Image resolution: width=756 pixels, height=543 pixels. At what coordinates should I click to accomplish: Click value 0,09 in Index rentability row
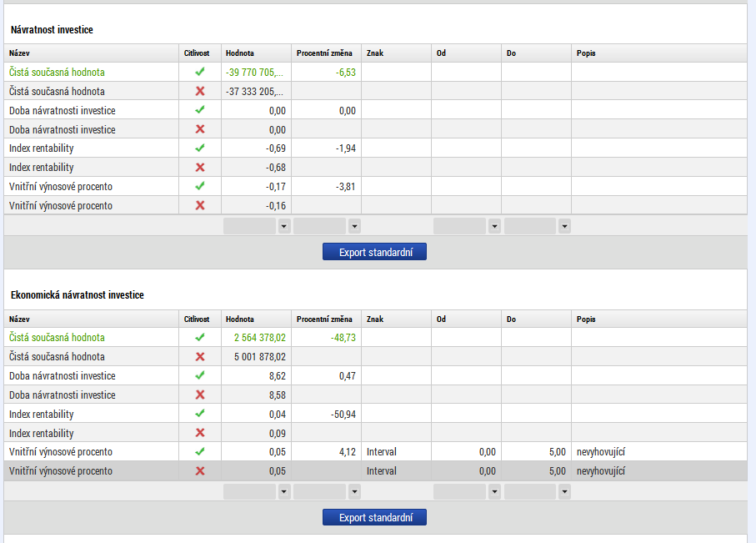click(x=278, y=433)
